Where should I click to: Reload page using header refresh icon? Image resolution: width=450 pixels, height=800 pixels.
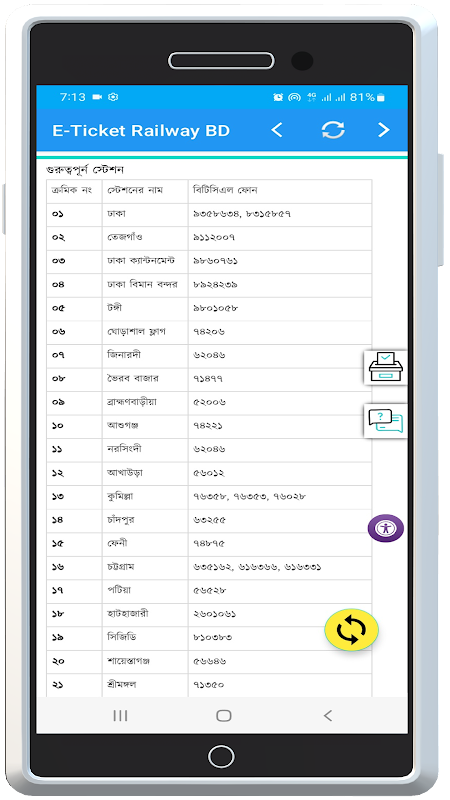pos(333,130)
